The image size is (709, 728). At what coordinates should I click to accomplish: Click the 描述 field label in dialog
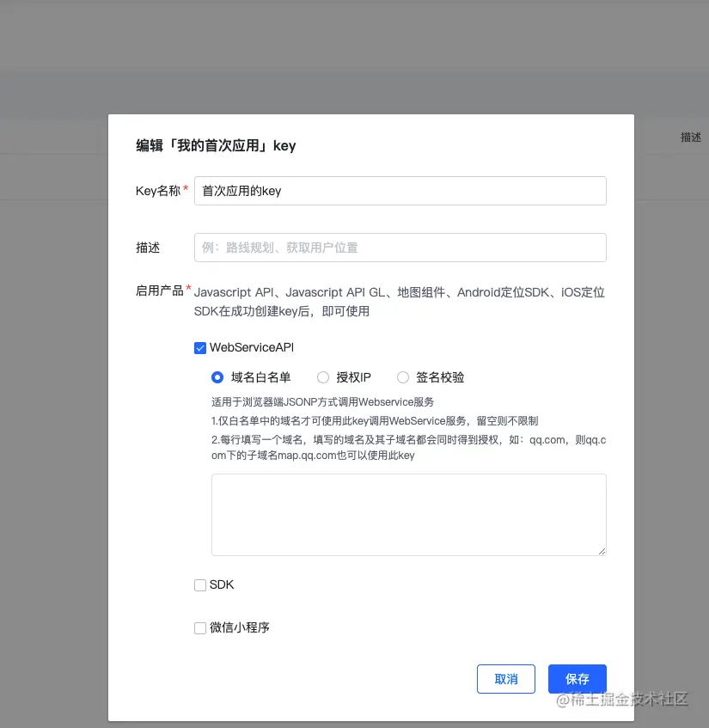point(148,248)
